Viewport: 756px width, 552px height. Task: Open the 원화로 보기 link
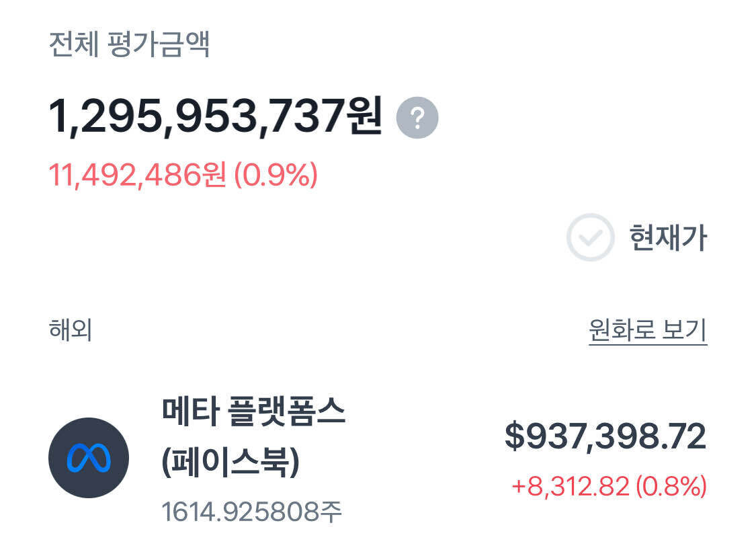click(648, 330)
